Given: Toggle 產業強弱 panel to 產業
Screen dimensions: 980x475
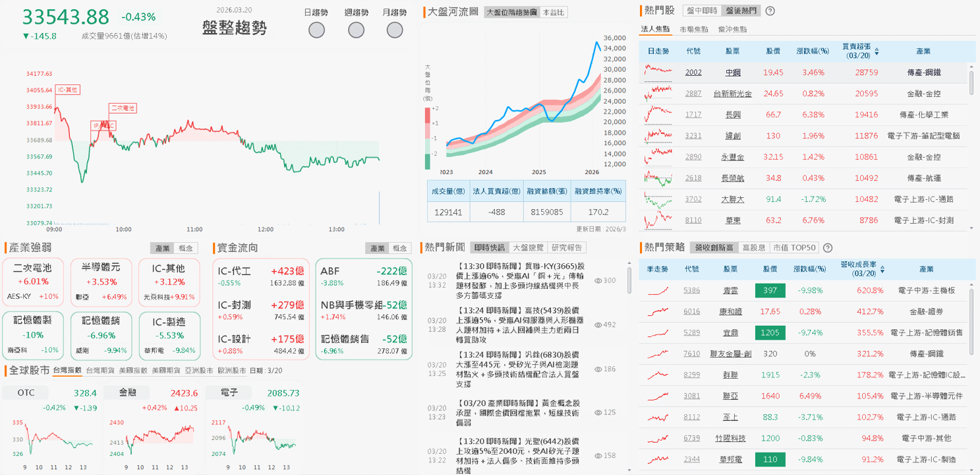Looking at the screenshot, I should coord(162,248).
